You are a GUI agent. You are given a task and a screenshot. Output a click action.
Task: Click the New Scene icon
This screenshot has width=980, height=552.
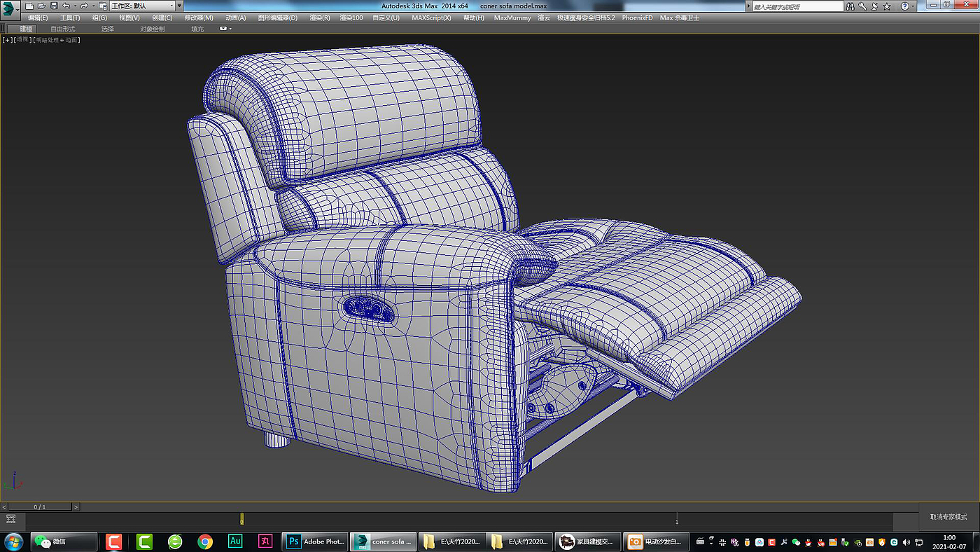pos(29,6)
